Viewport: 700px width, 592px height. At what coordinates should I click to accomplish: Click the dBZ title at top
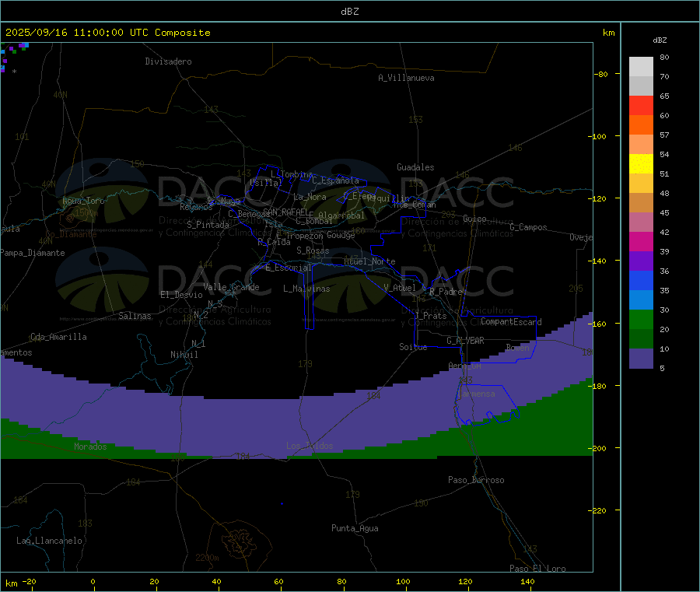(349, 12)
